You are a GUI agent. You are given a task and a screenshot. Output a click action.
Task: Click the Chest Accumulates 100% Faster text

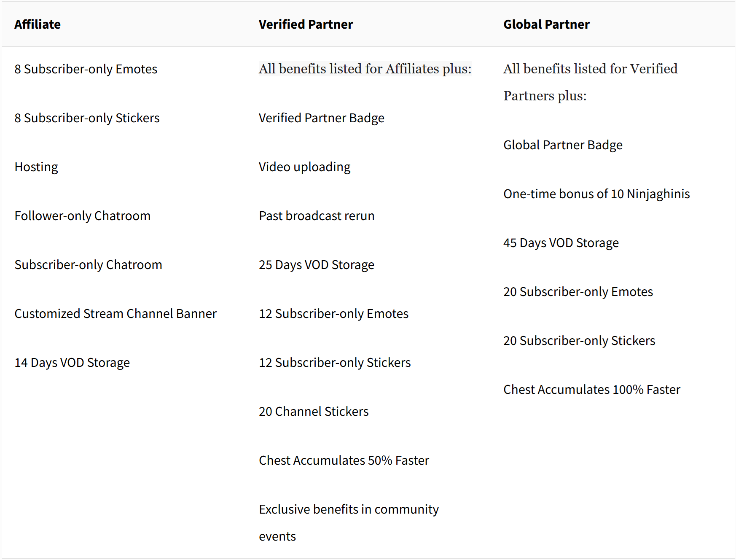click(592, 390)
